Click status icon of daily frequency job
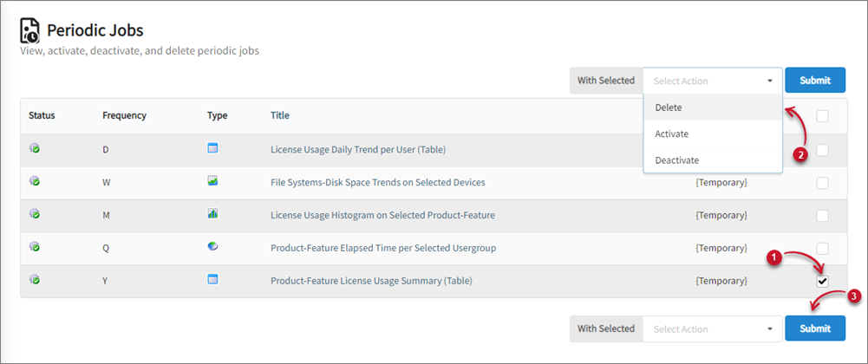Image resolution: width=868 pixels, height=364 pixels. click(35, 149)
